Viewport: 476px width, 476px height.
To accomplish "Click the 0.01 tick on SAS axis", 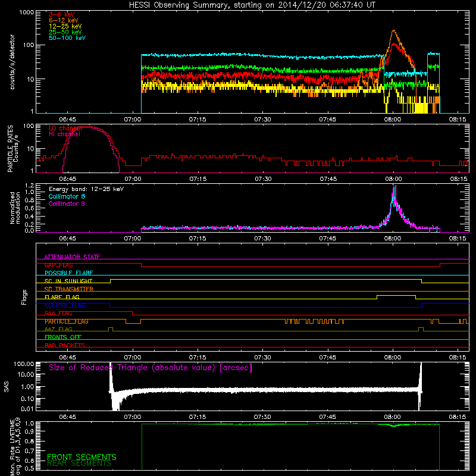I will pyautogui.click(x=27, y=409).
